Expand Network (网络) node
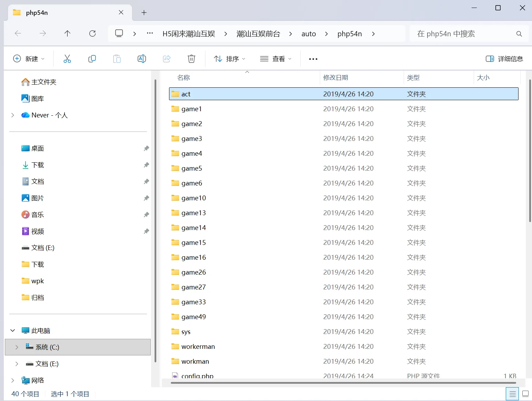 (x=13, y=380)
